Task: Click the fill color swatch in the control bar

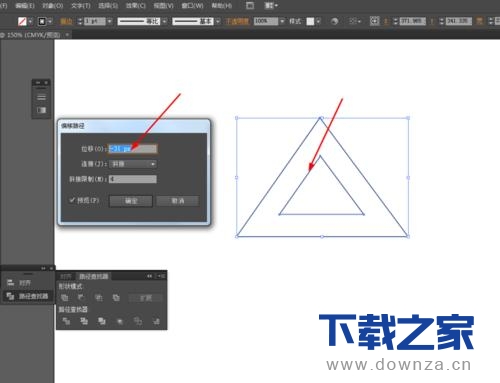Action: coord(22,22)
